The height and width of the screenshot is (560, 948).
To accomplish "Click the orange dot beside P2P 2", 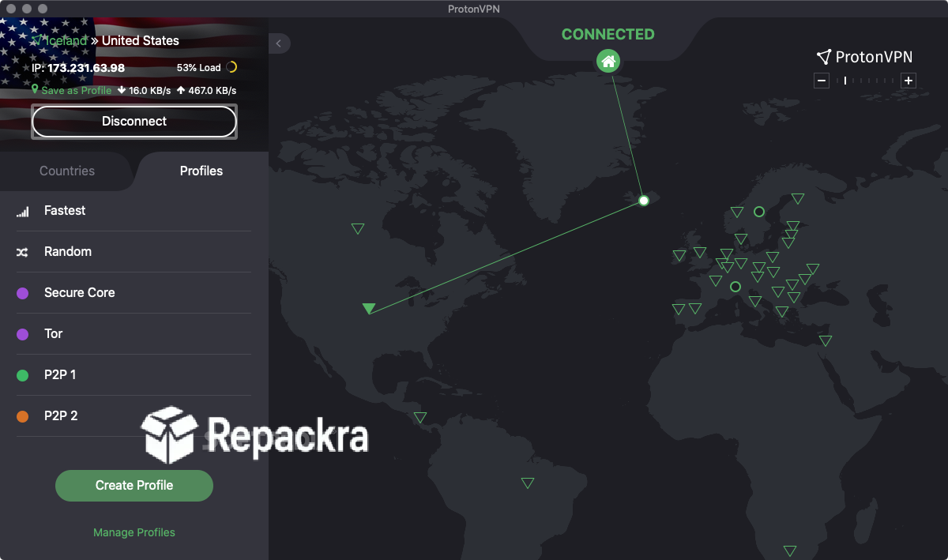I will point(23,416).
